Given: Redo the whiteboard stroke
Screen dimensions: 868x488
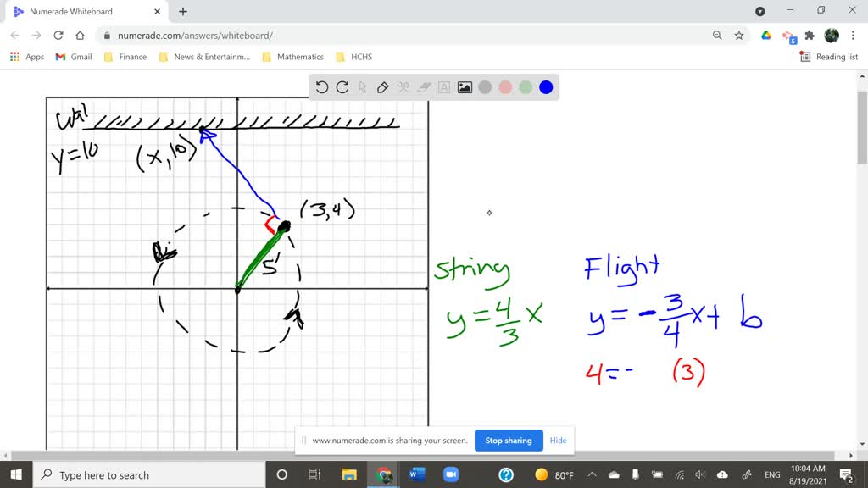Looking at the screenshot, I should 342,87.
